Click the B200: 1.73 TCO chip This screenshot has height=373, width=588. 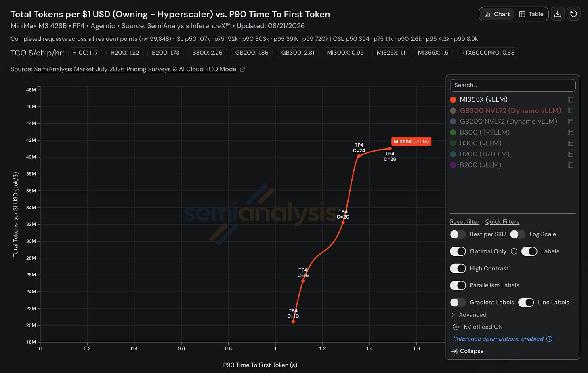(x=166, y=53)
